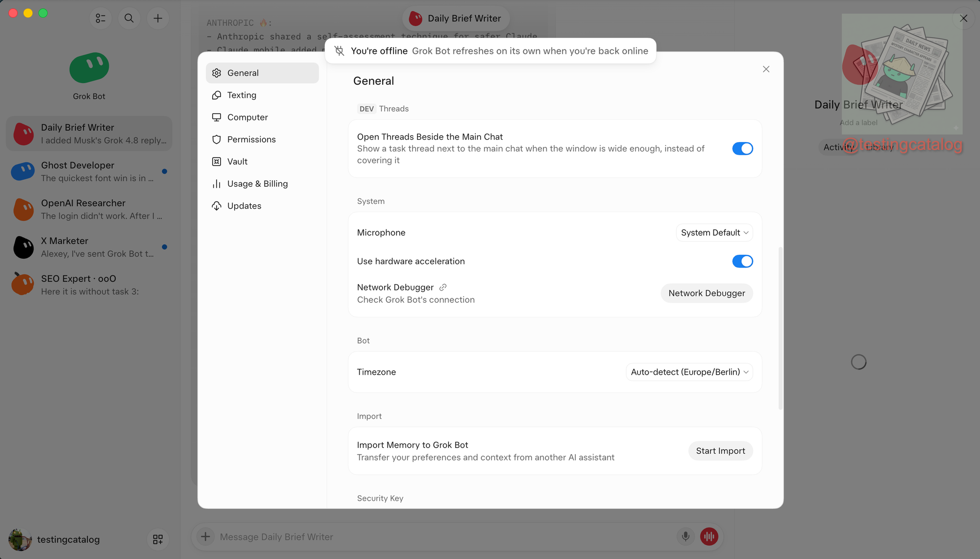Screen dimensions: 980x559
Task: Click the search magnifier icon in sidebar
Action: point(129,18)
